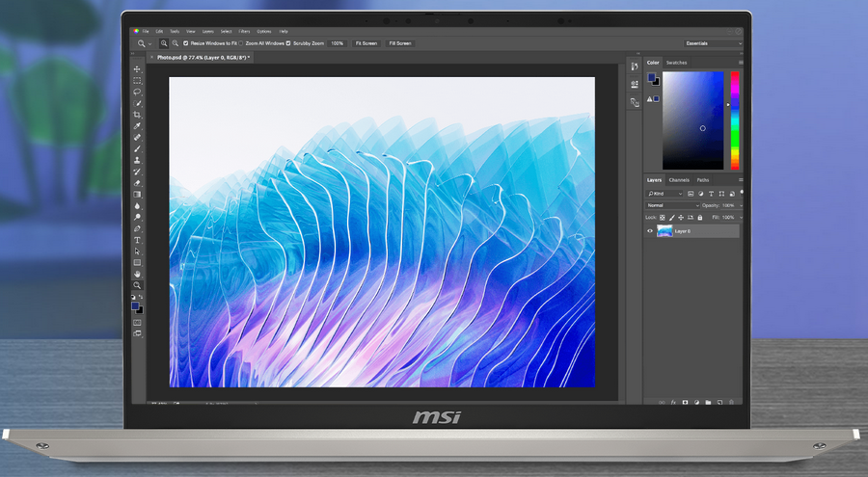
Task: Hide Layer 0 using the eye icon
Action: [649, 231]
